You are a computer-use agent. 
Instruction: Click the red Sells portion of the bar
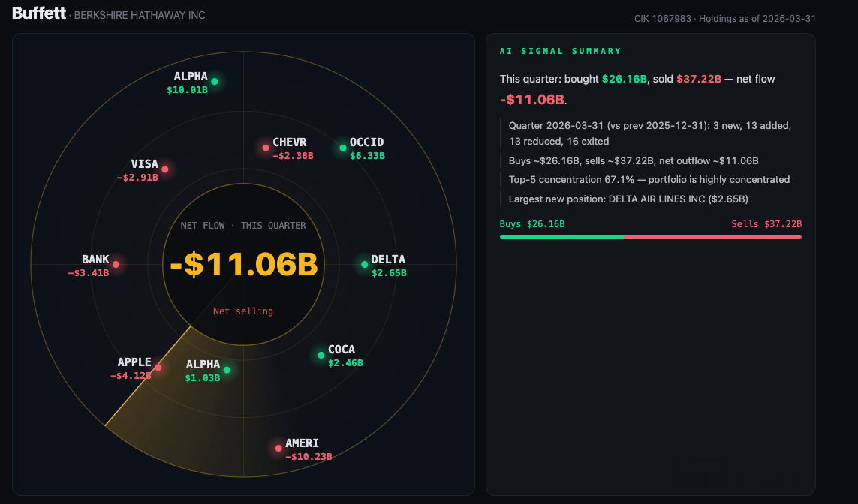712,237
